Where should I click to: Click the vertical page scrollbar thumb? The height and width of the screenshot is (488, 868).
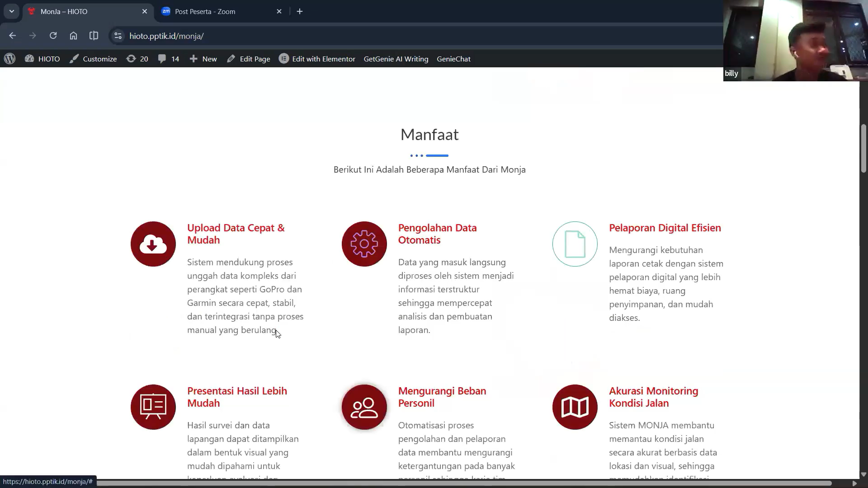[863, 148]
